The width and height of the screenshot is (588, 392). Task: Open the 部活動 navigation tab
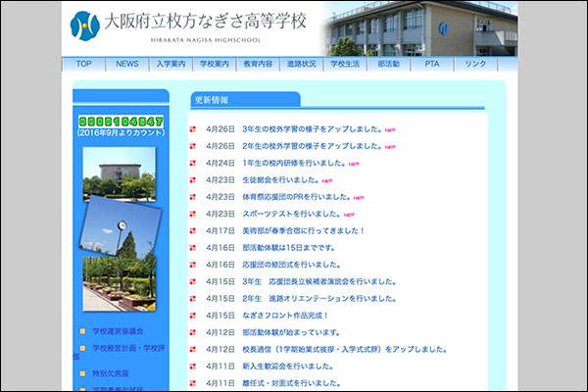click(x=388, y=64)
